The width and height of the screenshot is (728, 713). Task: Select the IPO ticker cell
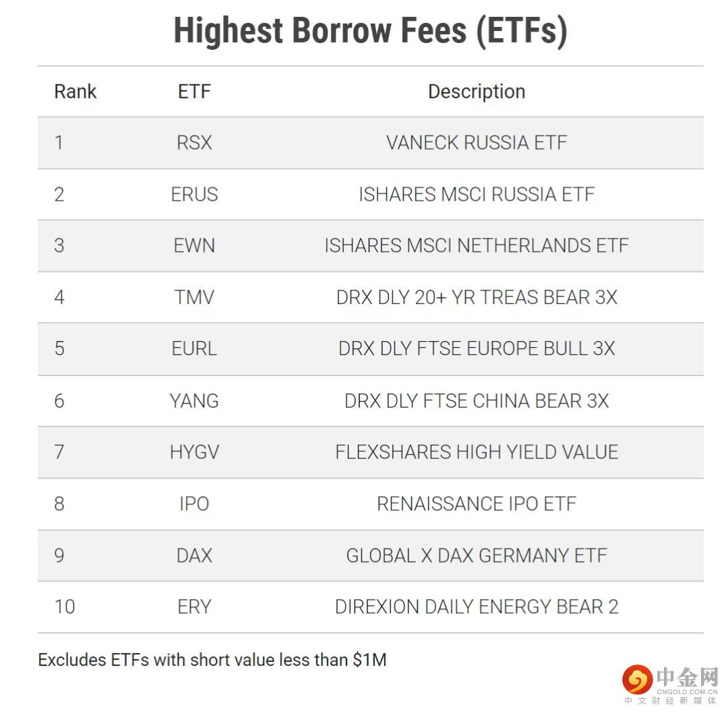pos(194,503)
